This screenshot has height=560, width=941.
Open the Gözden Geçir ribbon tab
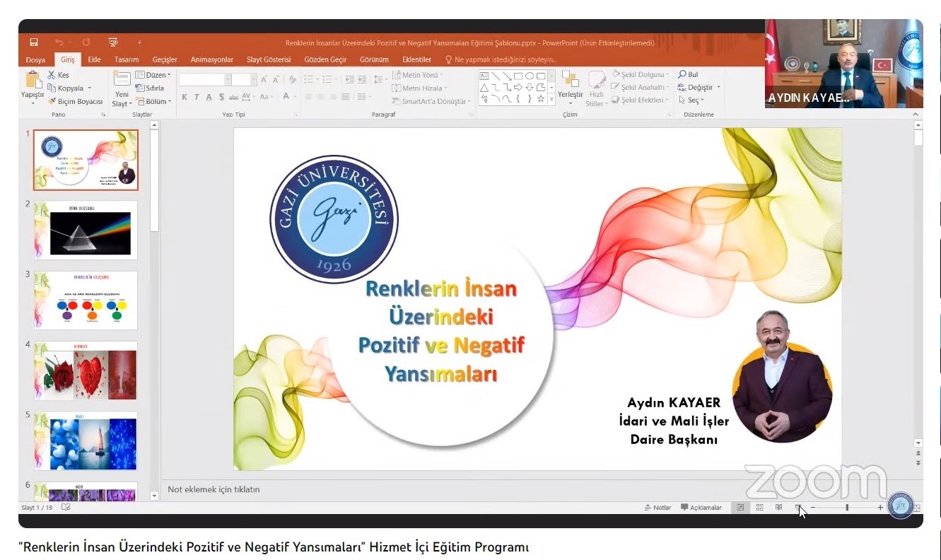point(325,60)
